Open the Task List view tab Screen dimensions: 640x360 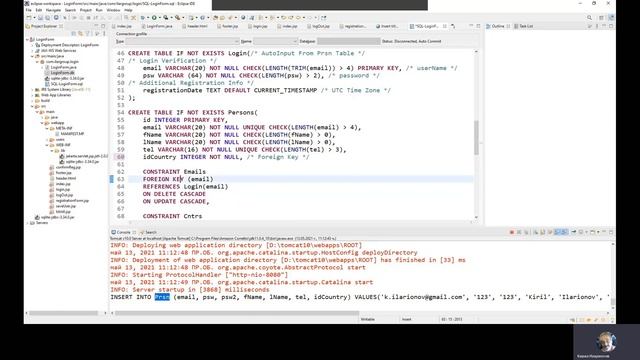click(524, 26)
